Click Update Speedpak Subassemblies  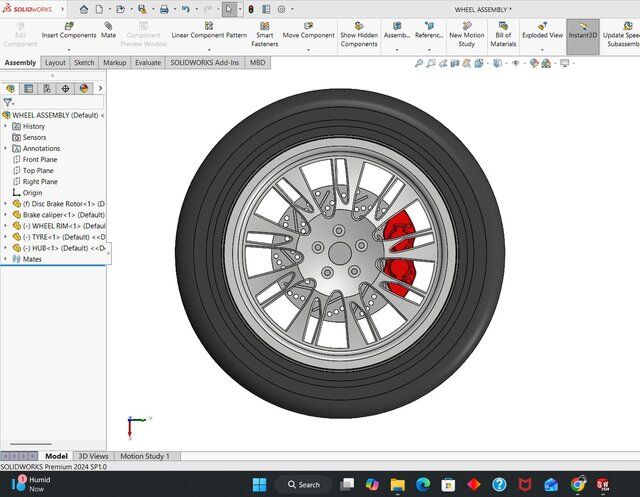coord(621,34)
